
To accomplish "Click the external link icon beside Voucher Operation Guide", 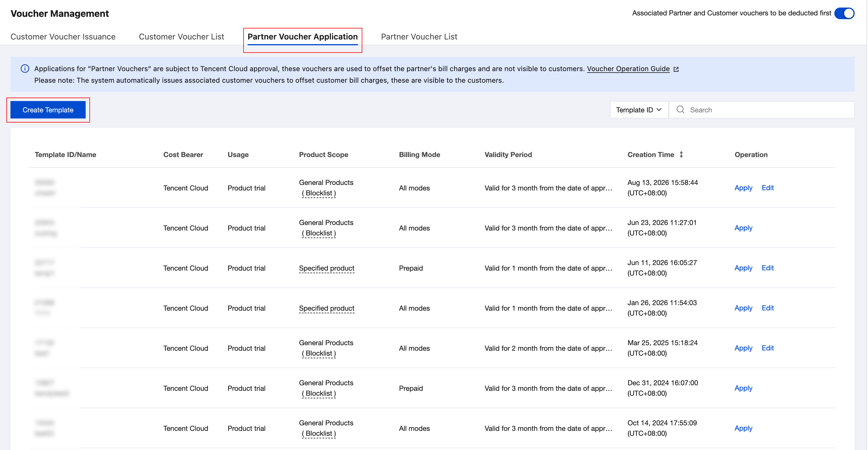I will click(x=676, y=69).
